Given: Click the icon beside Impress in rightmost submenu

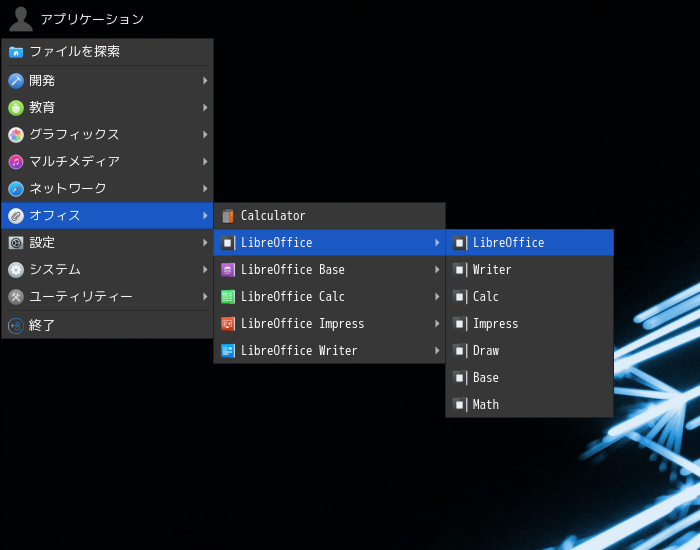Looking at the screenshot, I should (x=460, y=324).
